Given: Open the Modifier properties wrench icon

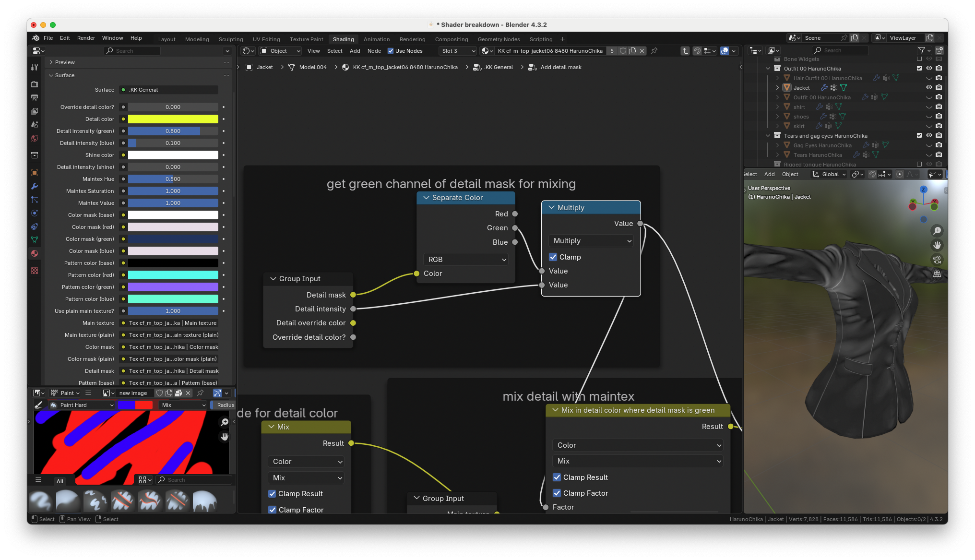Looking at the screenshot, I should click(35, 186).
